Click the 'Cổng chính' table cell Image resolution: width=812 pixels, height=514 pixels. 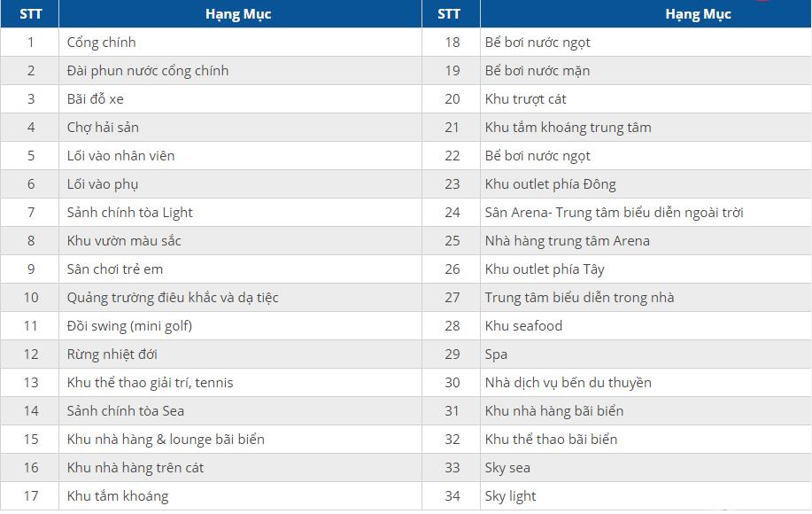click(102, 43)
